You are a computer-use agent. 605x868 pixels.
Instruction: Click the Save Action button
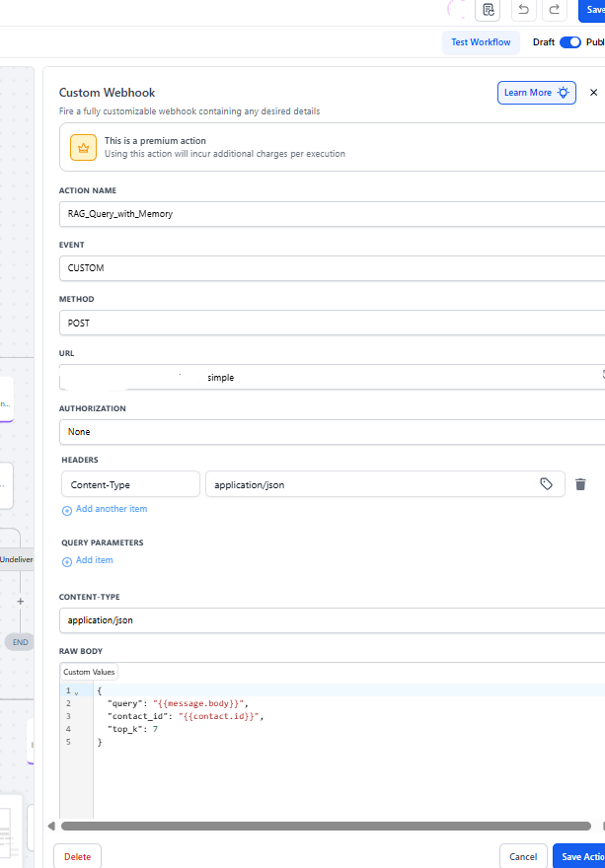(579, 856)
